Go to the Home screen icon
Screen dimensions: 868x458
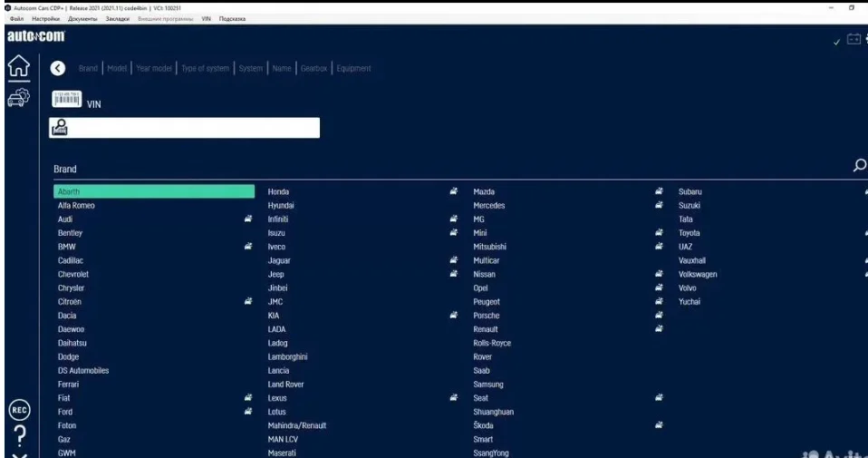pyautogui.click(x=18, y=66)
